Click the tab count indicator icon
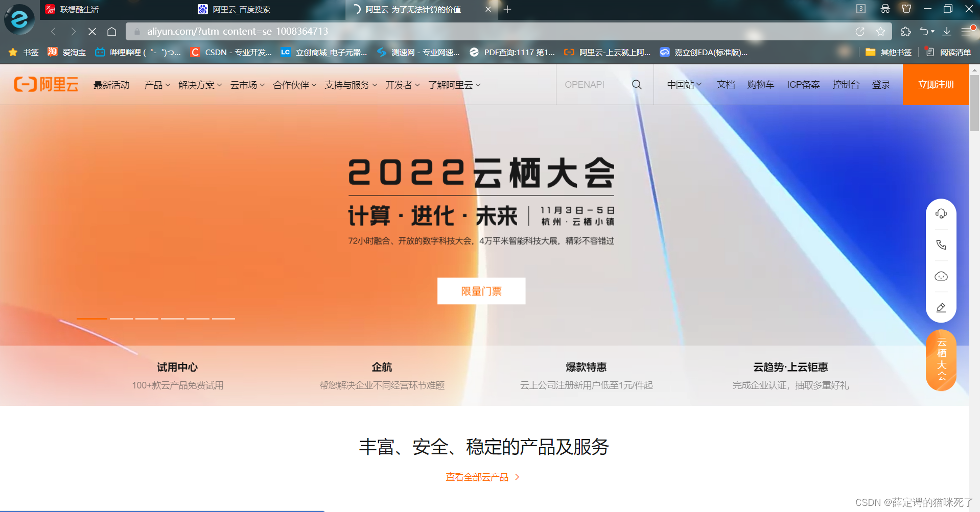This screenshot has width=980, height=512. coord(861,9)
